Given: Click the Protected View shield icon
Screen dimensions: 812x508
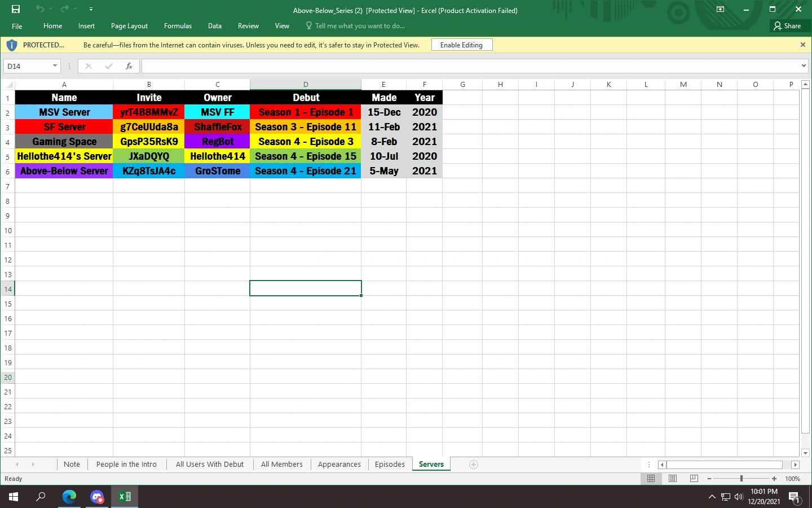Looking at the screenshot, I should tap(12, 45).
